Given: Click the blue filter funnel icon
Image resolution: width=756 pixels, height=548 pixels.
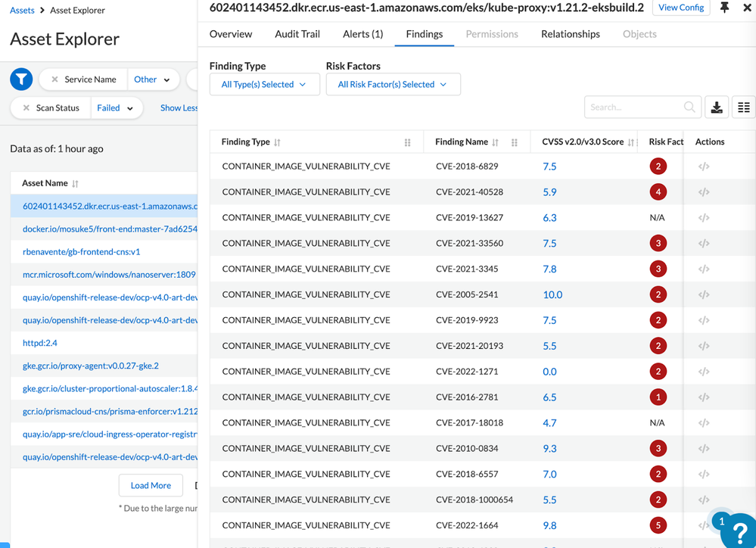Looking at the screenshot, I should click(21, 79).
